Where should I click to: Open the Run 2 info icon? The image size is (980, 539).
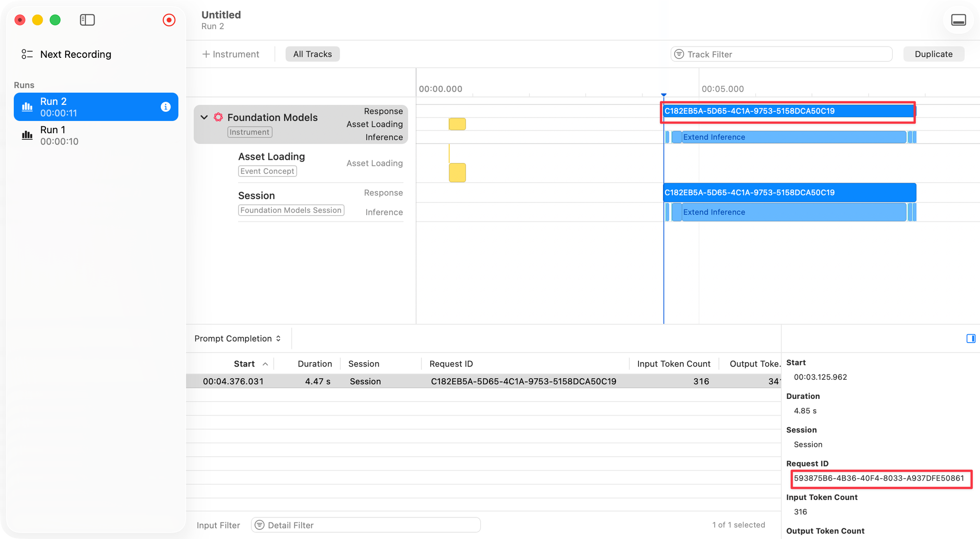(x=166, y=107)
